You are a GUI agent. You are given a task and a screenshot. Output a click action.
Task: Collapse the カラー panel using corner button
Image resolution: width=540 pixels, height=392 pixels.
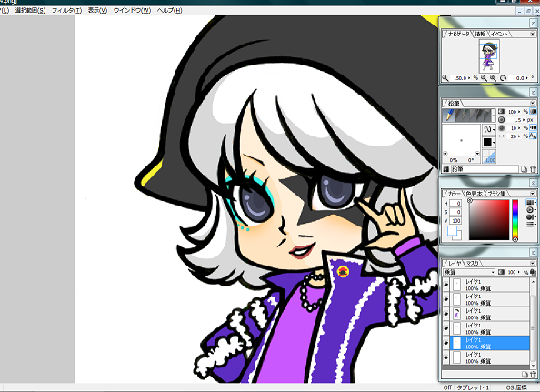(533, 183)
